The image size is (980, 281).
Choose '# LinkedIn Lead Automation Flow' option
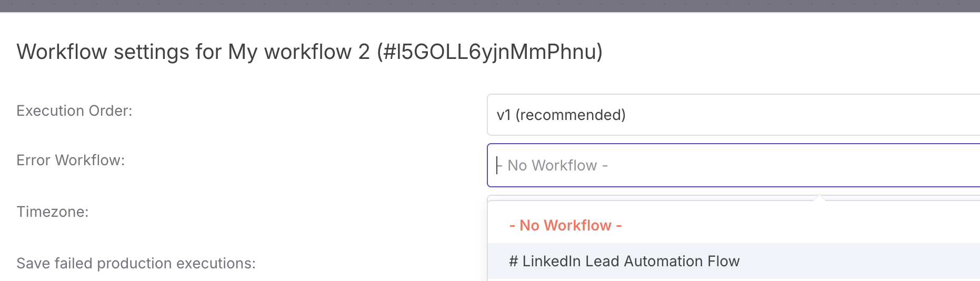(734, 261)
